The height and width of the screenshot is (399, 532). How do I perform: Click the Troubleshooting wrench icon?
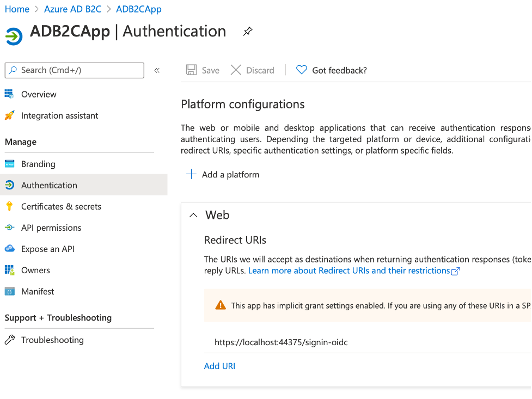coord(9,340)
